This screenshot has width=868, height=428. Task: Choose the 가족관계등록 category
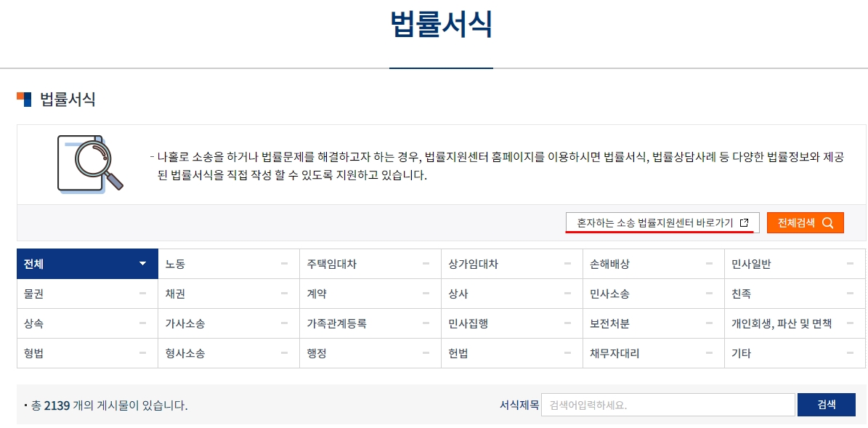click(x=370, y=323)
